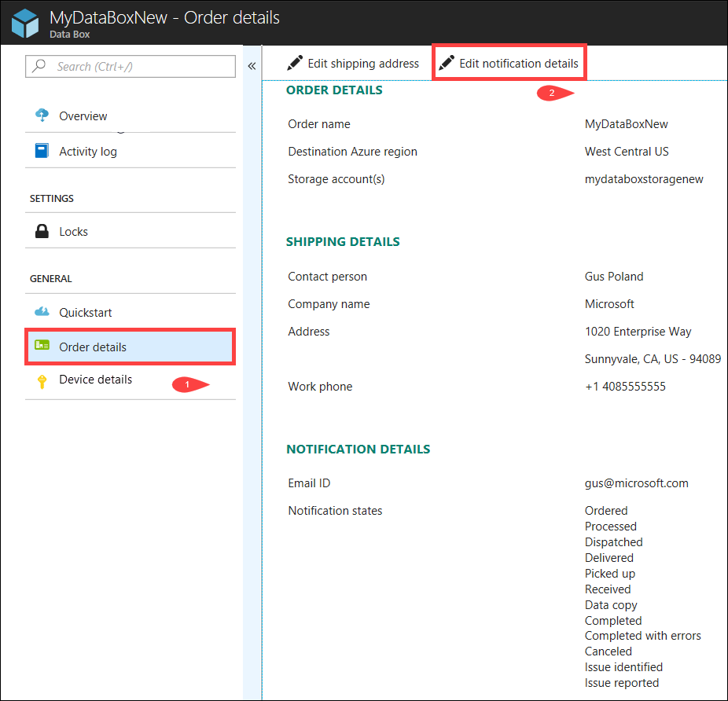This screenshot has height=701, width=728.
Task: Click the cloud icon beside Quickstart
Action: tap(42, 311)
